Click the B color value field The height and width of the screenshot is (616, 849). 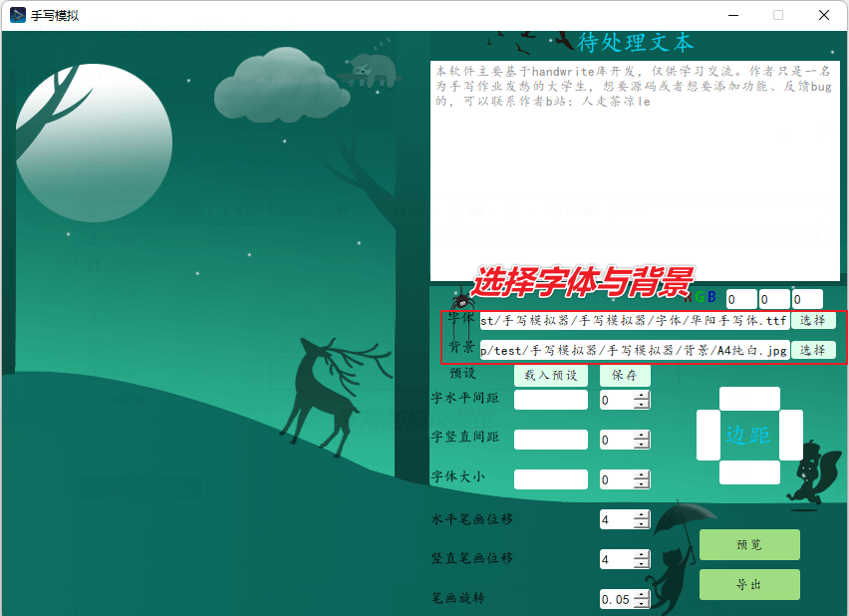pos(807,298)
